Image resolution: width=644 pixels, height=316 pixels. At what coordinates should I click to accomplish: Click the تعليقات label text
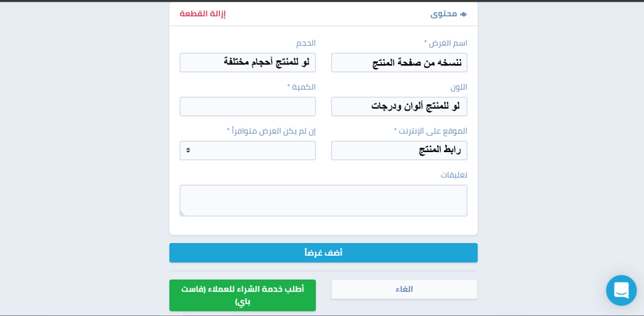(453, 175)
